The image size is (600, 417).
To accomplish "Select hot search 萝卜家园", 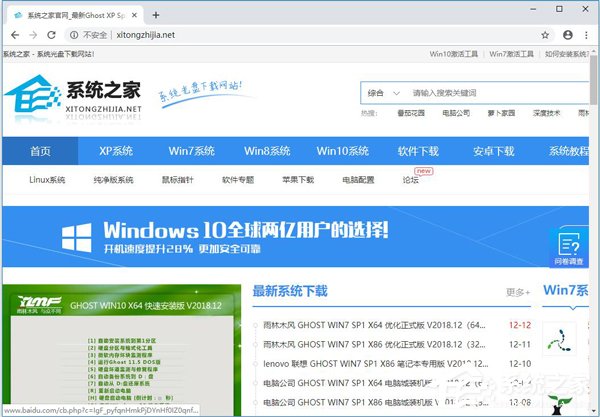I will [x=501, y=113].
